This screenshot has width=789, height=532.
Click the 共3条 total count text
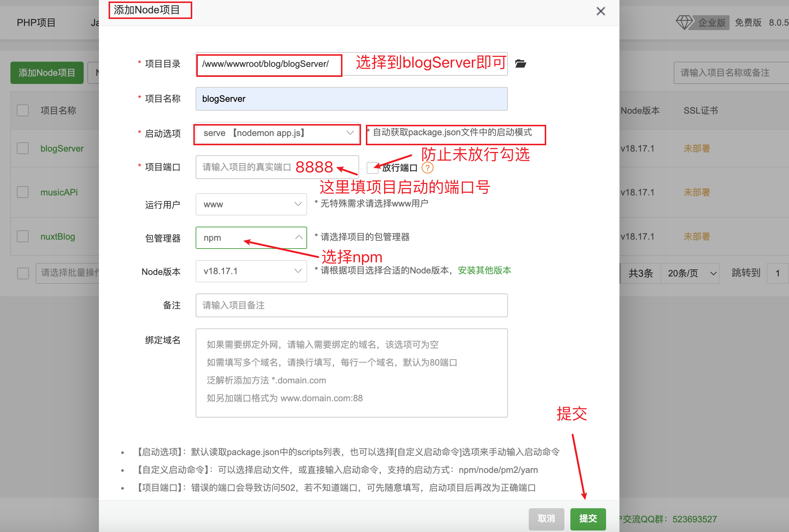(x=641, y=273)
